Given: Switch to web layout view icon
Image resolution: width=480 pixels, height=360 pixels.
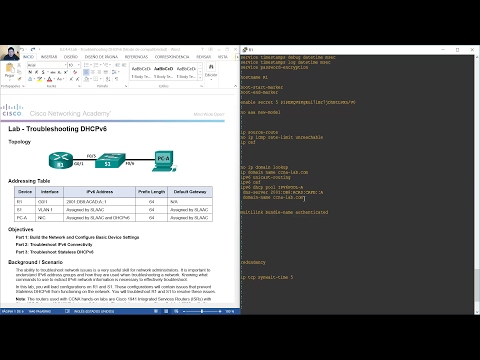Looking at the screenshot, I should click(176, 311).
